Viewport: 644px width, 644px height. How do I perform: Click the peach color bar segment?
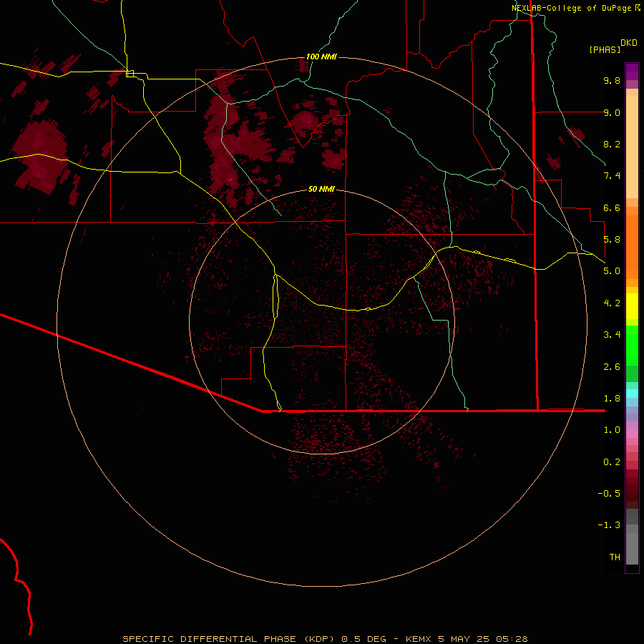[x=632, y=147]
